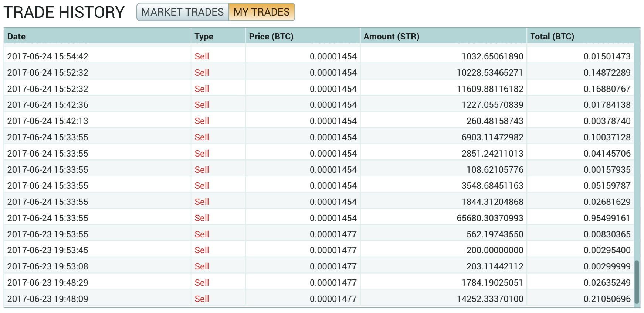Select date 2017-06-24 15:54:42
This screenshot has height=313, width=644.
pyautogui.click(x=48, y=56)
